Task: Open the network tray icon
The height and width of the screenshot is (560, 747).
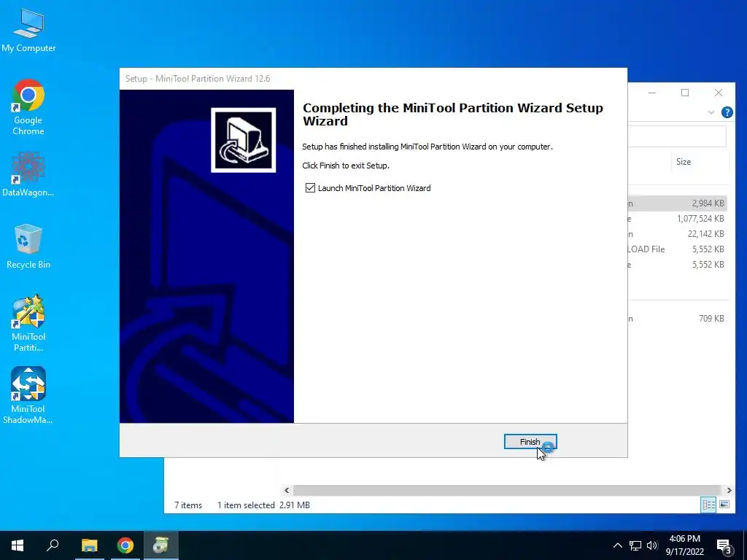Action: click(x=635, y=545)
